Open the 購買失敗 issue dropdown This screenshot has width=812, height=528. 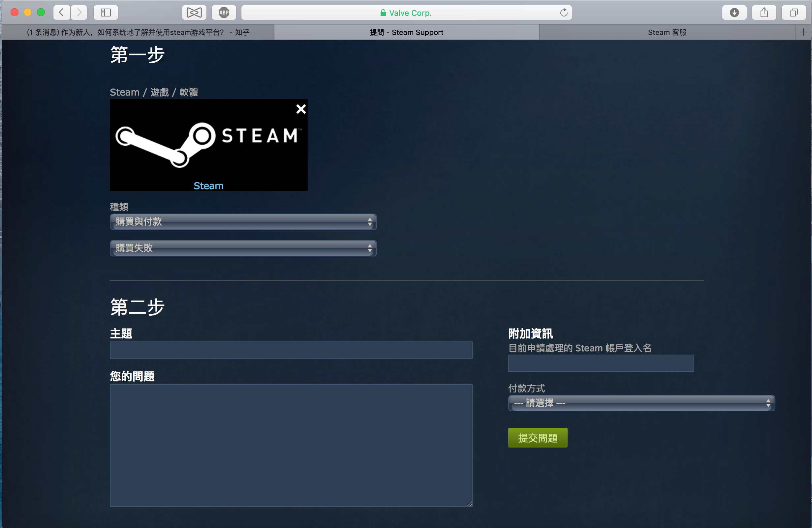pyautogui.click(x=243, y=249)
